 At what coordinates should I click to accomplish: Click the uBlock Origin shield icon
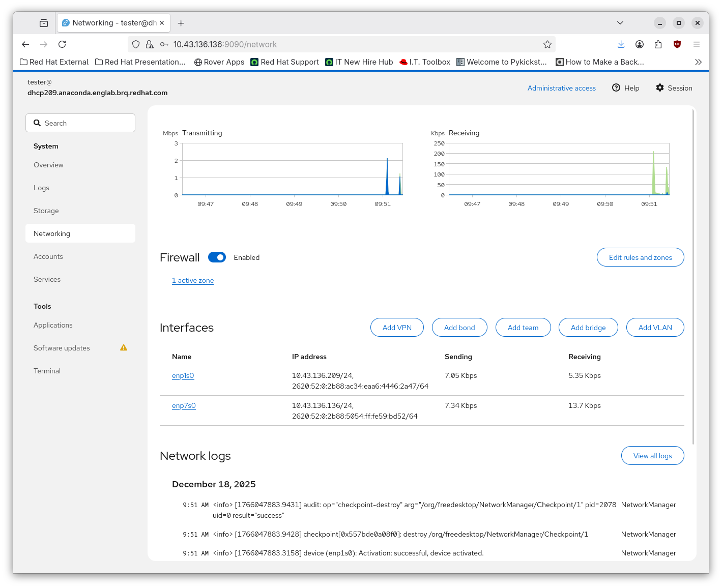click(677, 44)
